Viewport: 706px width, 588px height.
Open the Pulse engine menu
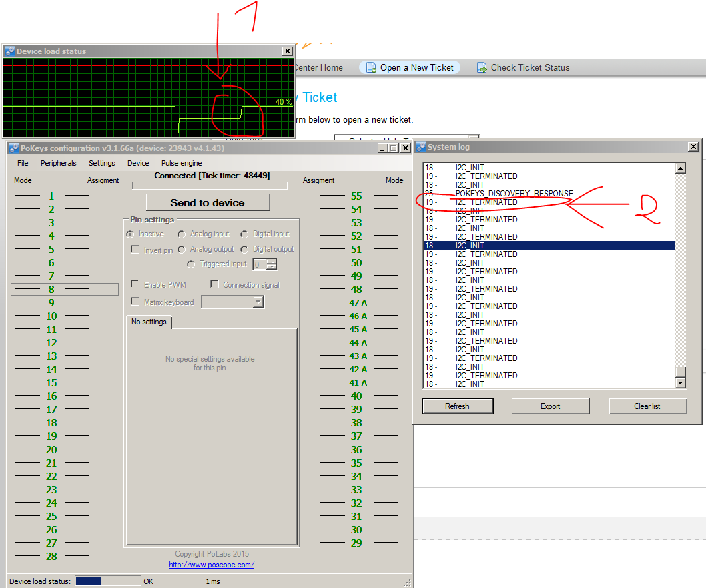pos(181,163)
